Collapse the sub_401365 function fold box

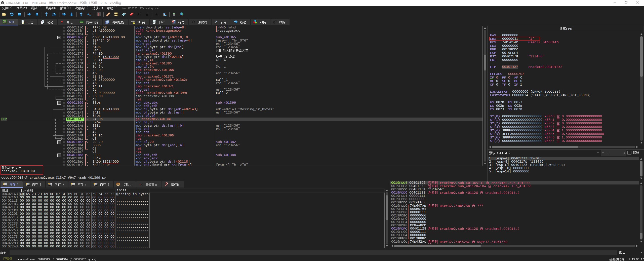(59, 37)
